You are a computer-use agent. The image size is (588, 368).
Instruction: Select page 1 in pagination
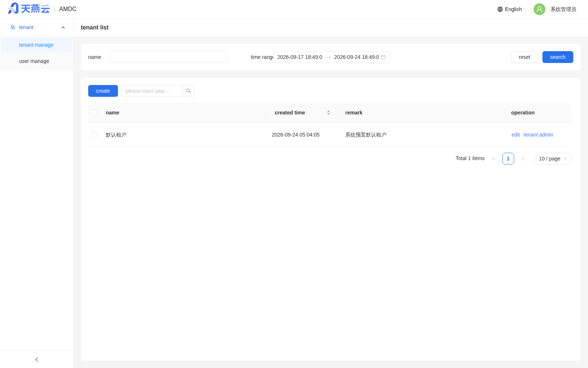[508, 159]
